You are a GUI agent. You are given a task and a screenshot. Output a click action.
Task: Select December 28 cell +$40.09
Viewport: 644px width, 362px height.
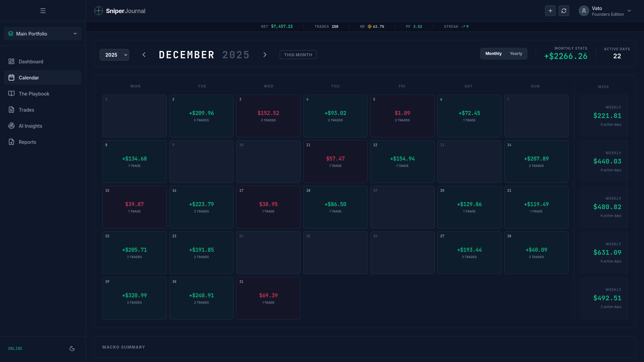pyautogui.click(x=536, y=253)
